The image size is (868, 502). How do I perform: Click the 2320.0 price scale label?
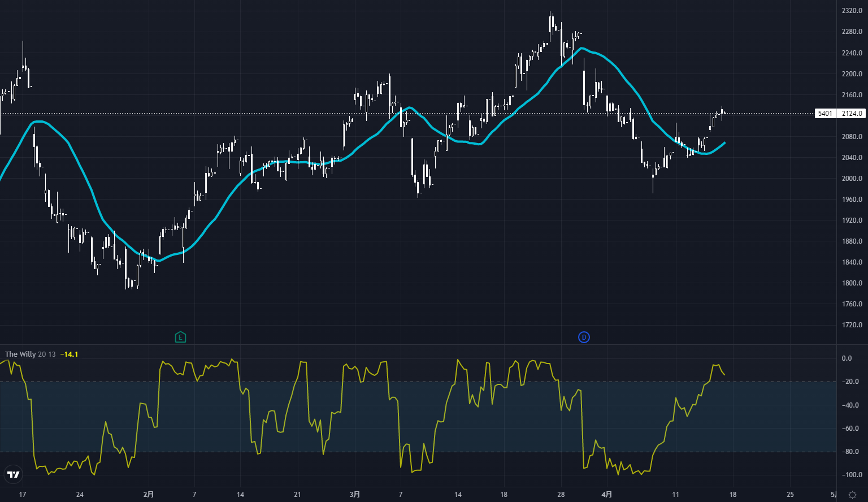pos(852,11)
